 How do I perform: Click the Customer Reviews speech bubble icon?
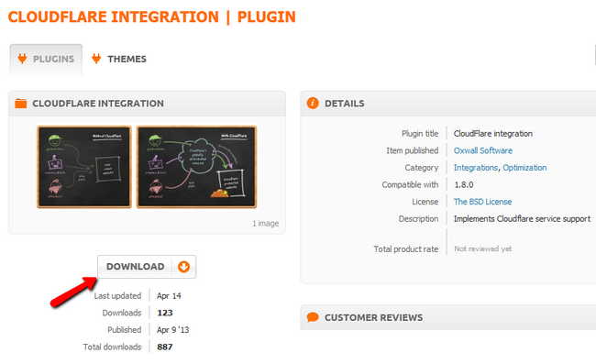(313, 317)
